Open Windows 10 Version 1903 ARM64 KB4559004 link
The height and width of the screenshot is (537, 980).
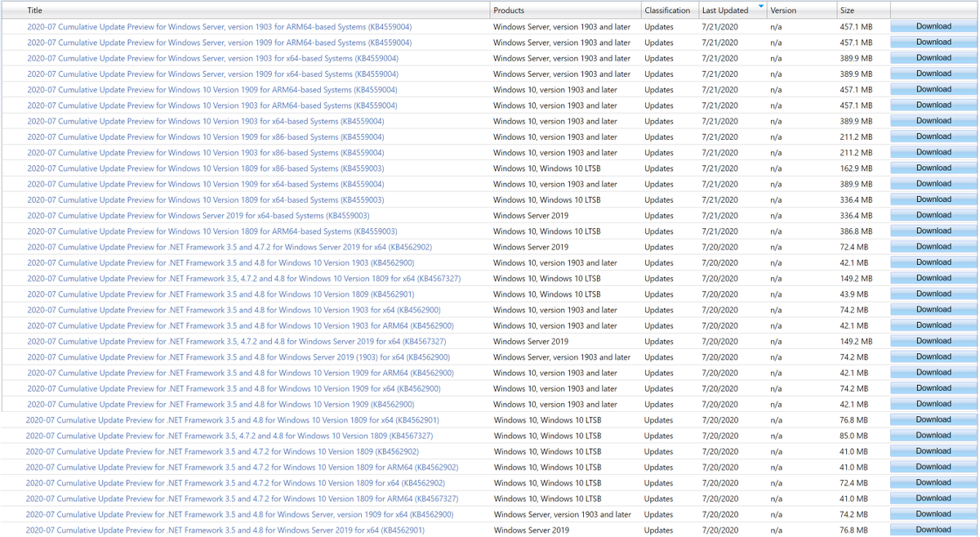pyautogui.click(x=212, y=105)
